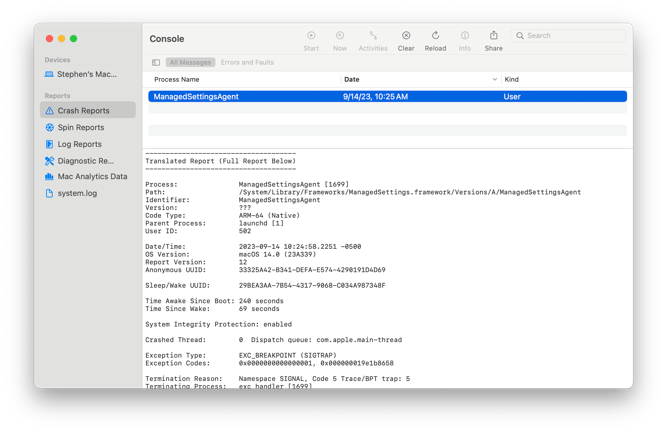
Task: Select Stephen's Mac device
Action: tap(87, 74)
